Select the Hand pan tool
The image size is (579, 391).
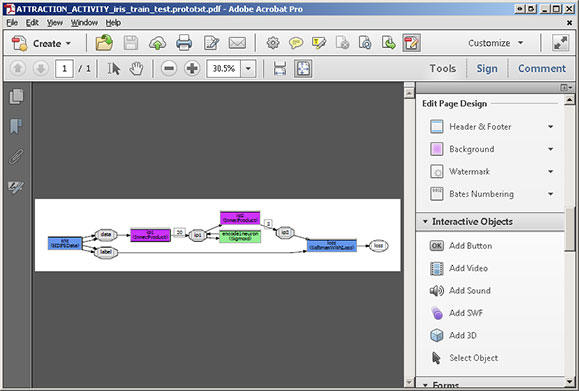[x=136, y=69]
